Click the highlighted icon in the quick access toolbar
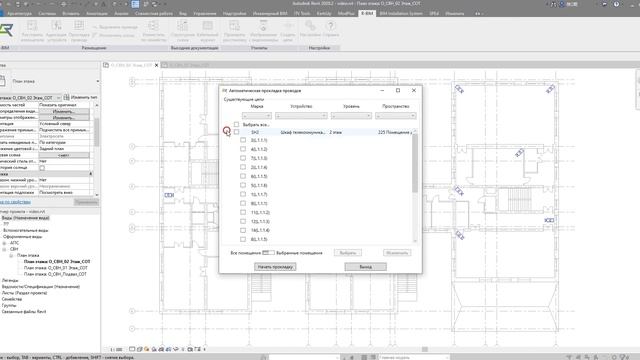640x360 pixels. 135,4
